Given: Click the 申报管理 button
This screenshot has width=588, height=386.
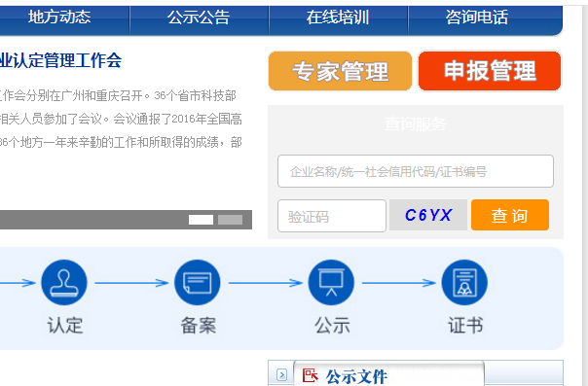Looking at the screenshot, I should point(490,71).
